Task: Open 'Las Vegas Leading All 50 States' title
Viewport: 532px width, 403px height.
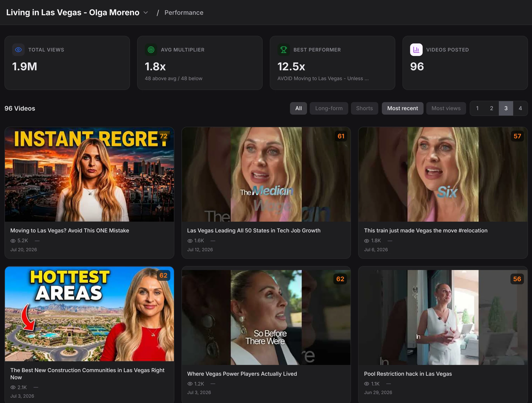Action: pos(254,230)
